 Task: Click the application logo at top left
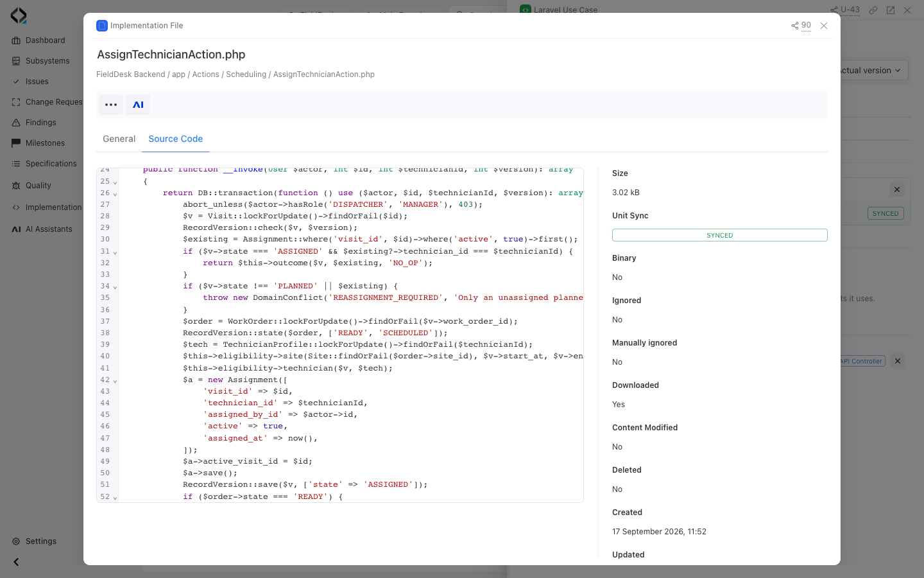[x=19, y=15]
